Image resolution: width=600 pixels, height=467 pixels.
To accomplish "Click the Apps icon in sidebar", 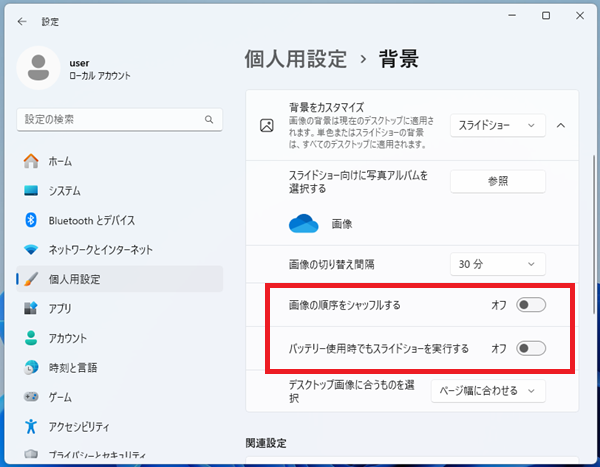I will (x=31, y=308).
